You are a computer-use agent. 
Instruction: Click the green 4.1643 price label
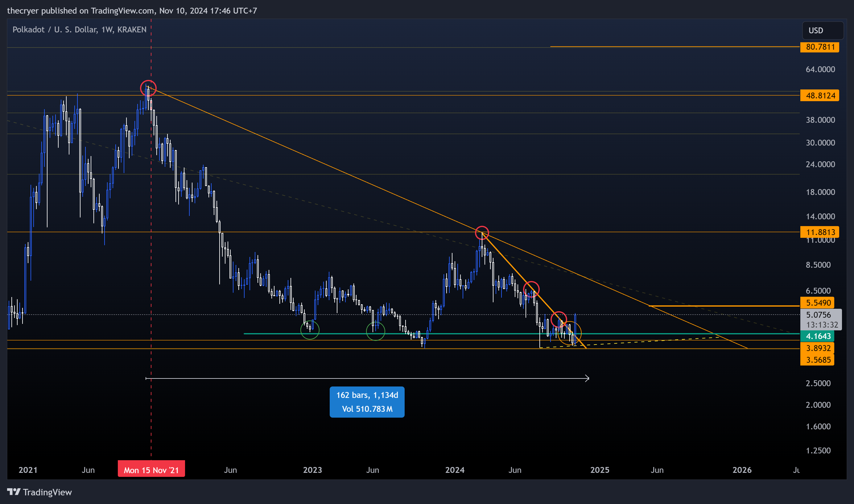coord(818,336)
